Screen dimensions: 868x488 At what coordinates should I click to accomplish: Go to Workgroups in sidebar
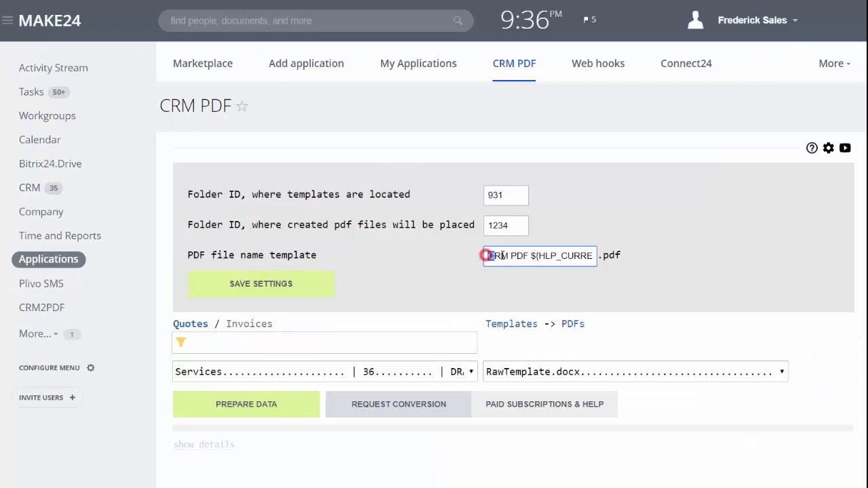click(47, 115)
